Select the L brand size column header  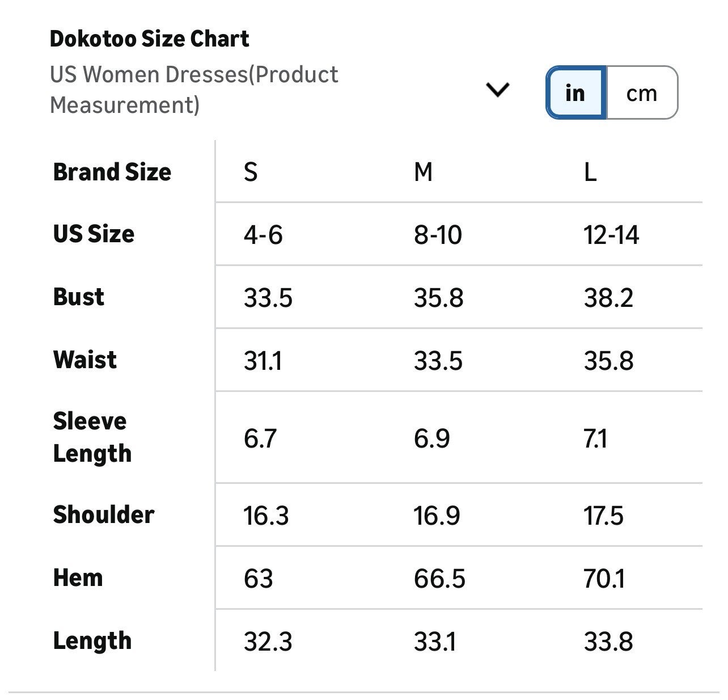click(x=590, y=172)
